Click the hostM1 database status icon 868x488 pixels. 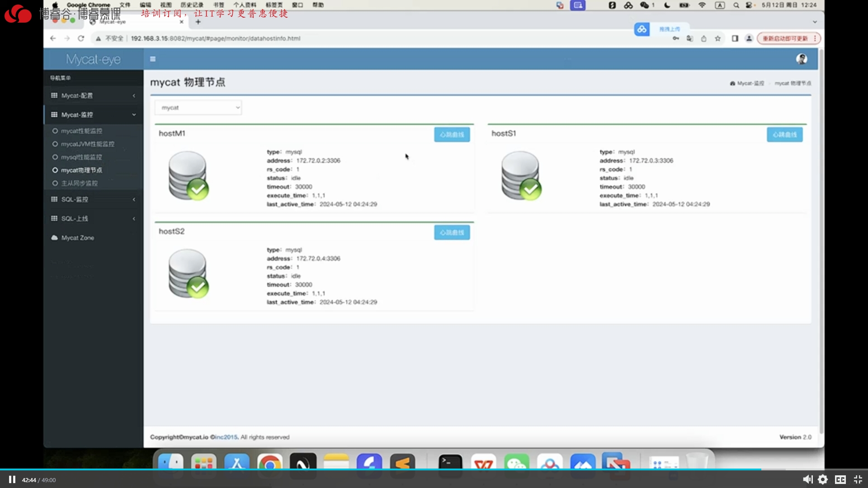coord(188,175)
